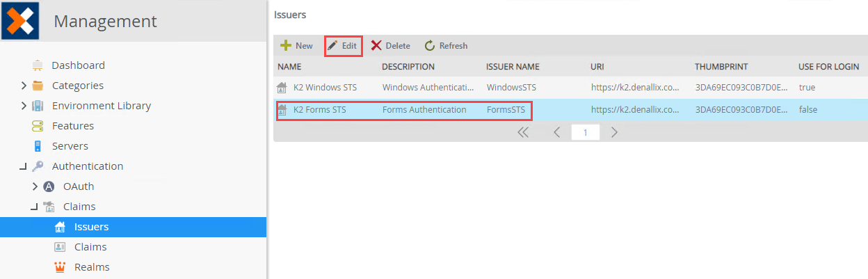868x279 pixels.
Task: Click the red X Delete icon
Action: tap(376, 45)
